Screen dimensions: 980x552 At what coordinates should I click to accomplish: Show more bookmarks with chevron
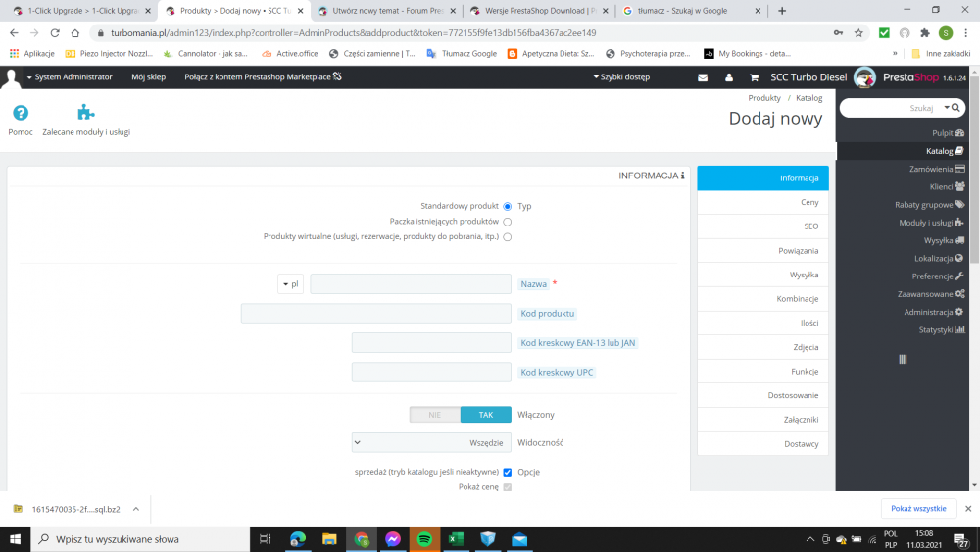click(895, 54)
